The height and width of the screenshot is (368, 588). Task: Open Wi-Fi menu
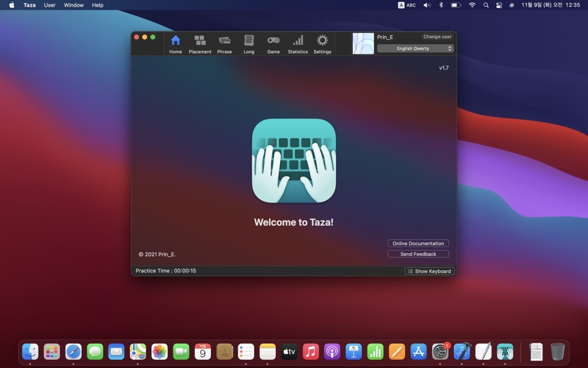click(x=472, y=5)
